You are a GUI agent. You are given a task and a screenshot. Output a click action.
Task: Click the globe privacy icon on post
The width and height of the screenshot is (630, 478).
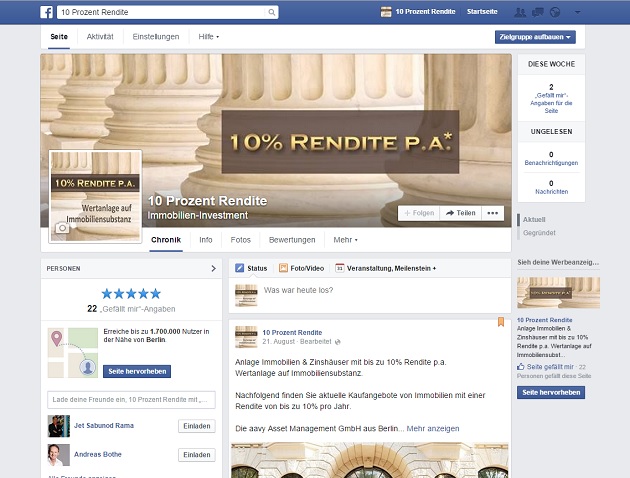tap(338, 342)
